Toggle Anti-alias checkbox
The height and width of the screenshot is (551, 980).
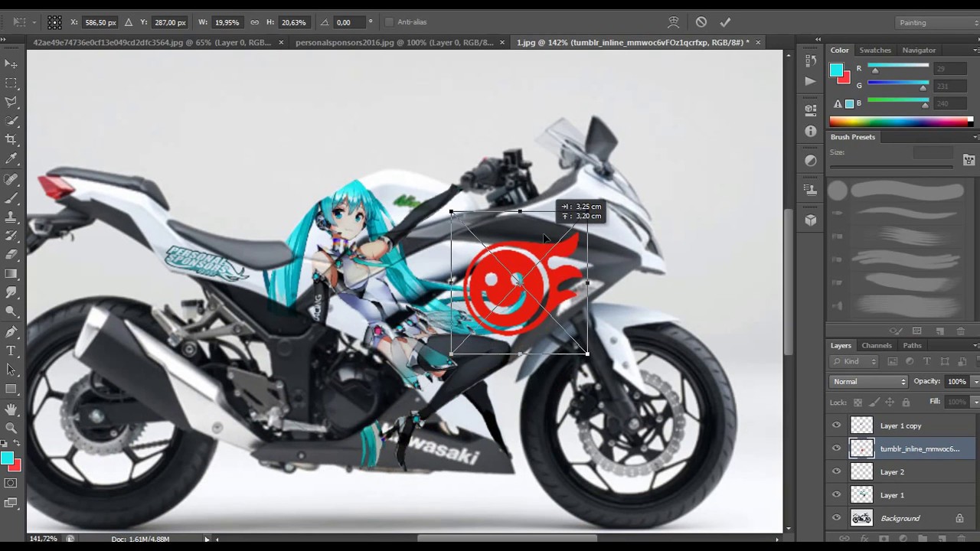(x=389, y=22)
